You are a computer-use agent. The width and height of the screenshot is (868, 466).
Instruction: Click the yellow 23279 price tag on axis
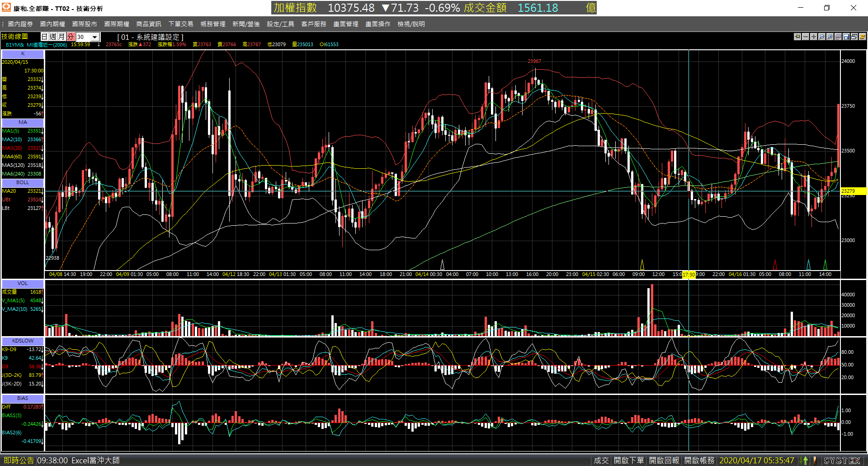(853, 191)
